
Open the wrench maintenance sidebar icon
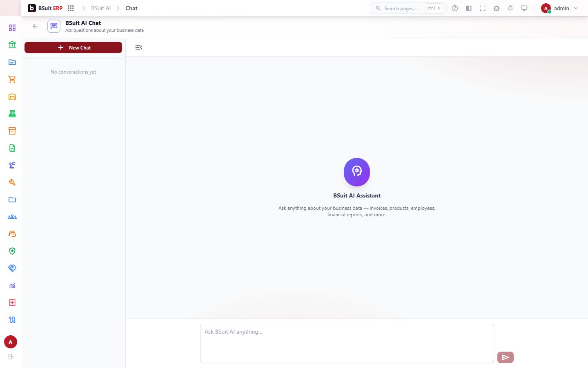pos(12,182)
